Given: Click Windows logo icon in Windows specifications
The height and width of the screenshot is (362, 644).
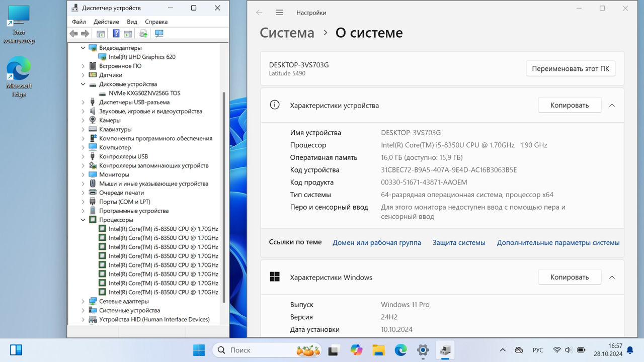Looking at the screenshot, I should click(275, 277).
